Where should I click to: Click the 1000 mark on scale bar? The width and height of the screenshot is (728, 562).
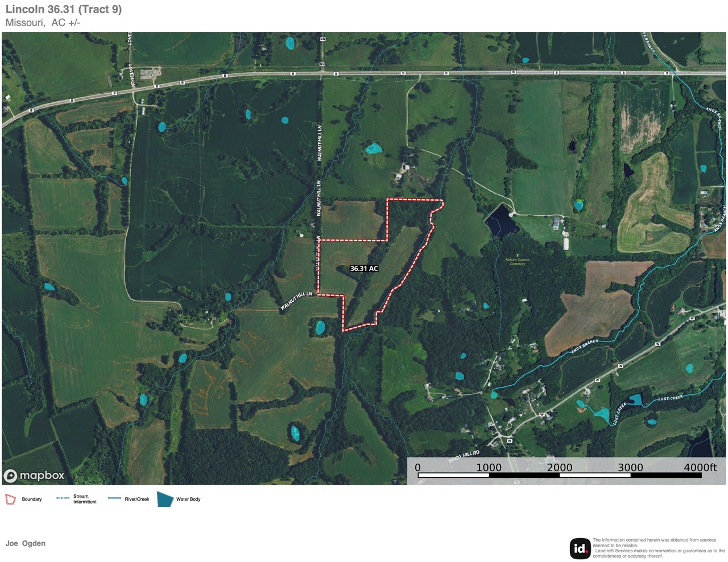[x=489, y=467]
